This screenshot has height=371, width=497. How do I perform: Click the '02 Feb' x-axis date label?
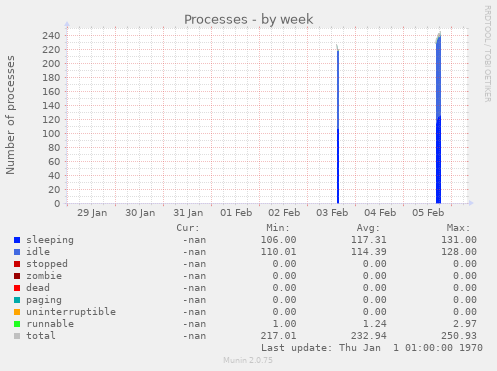(x=284, y=213)
